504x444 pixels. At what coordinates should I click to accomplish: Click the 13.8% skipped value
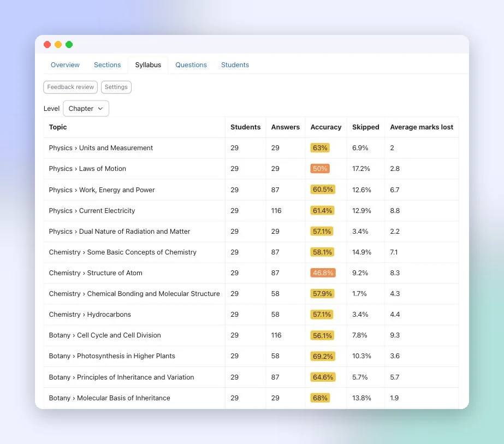coord(361,398)
